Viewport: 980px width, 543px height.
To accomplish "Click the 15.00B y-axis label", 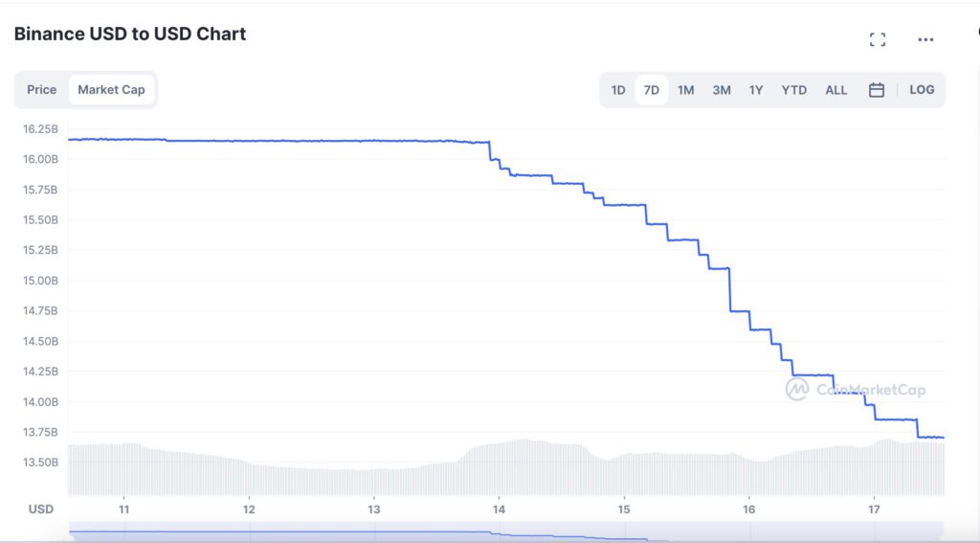I will 40,281.
